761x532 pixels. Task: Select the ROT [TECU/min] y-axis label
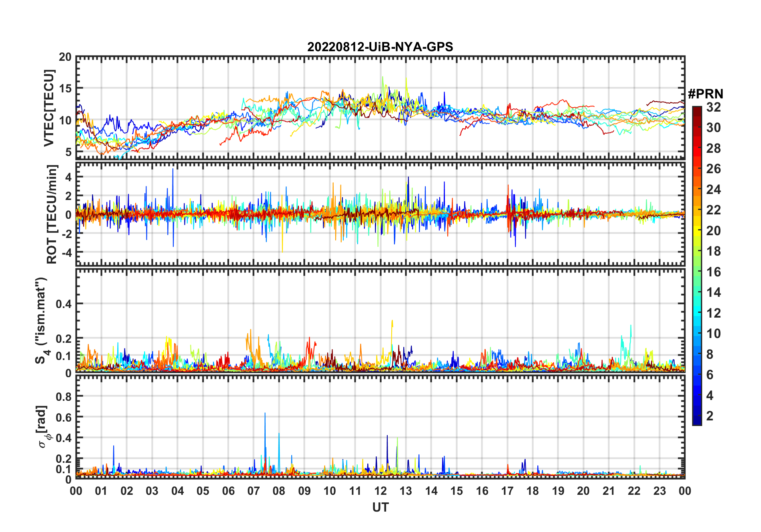(x=52, y=214)
